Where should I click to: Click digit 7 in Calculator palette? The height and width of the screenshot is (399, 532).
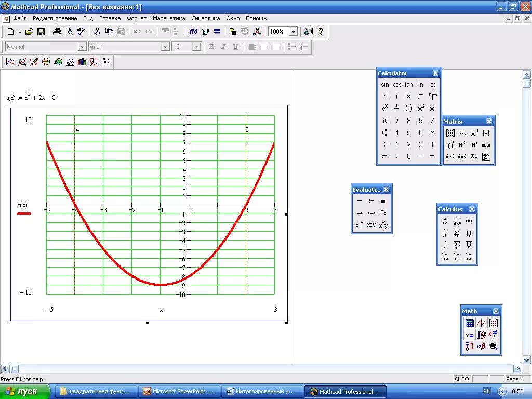pyautogui.click(x=397, y=121)
